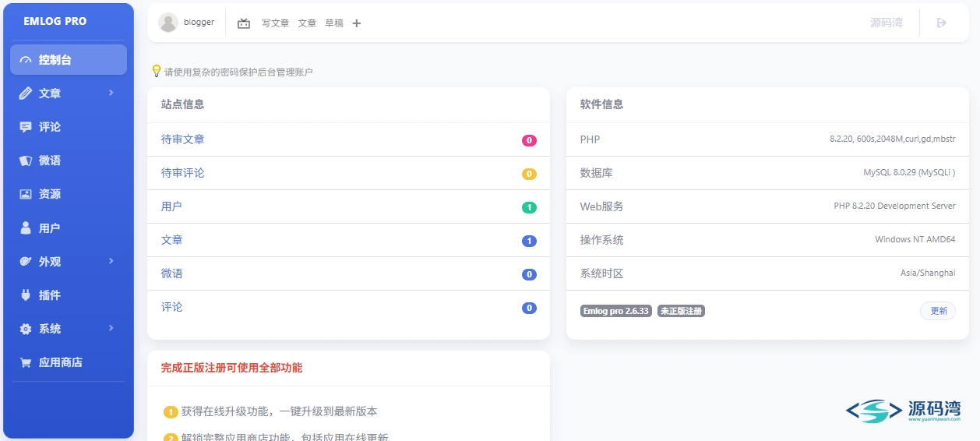Click the PHP 8.2.20 Development Server text
This screenshot has height=441, width=980.
click(894, 206)
